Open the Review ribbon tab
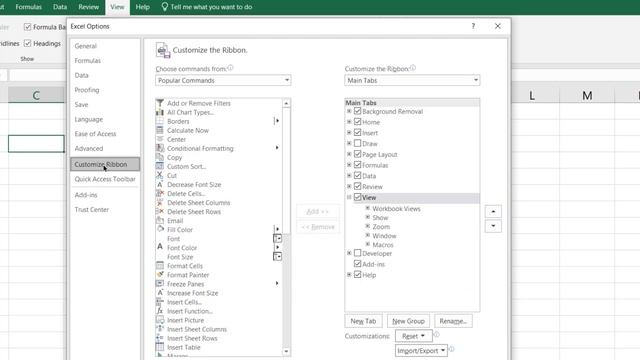 coord(89,7)
